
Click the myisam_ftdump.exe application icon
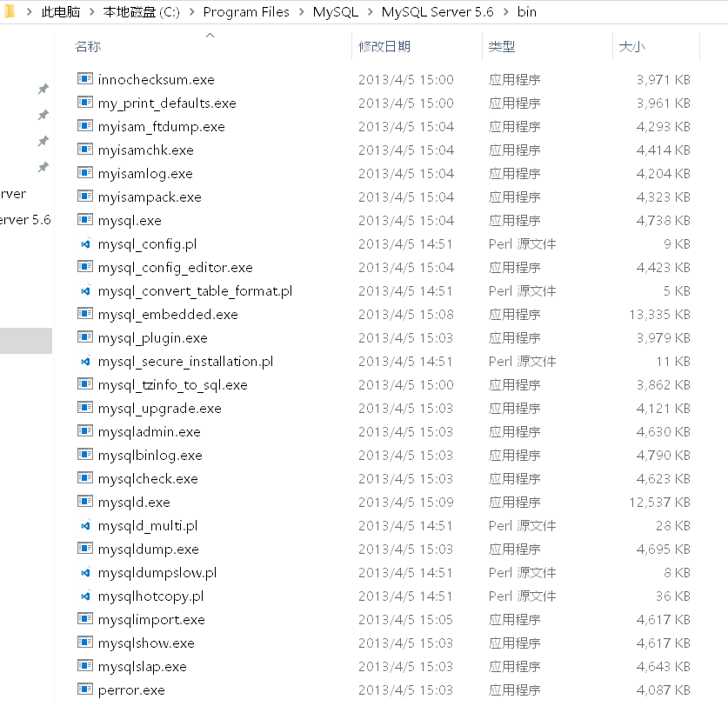(85, 126)
